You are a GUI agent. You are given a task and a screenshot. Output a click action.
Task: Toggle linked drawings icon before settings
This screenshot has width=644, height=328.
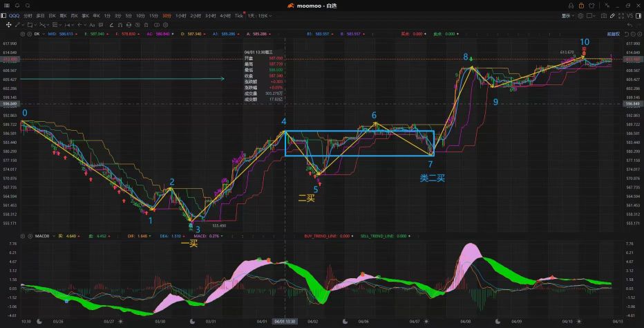tap(157, 25)
